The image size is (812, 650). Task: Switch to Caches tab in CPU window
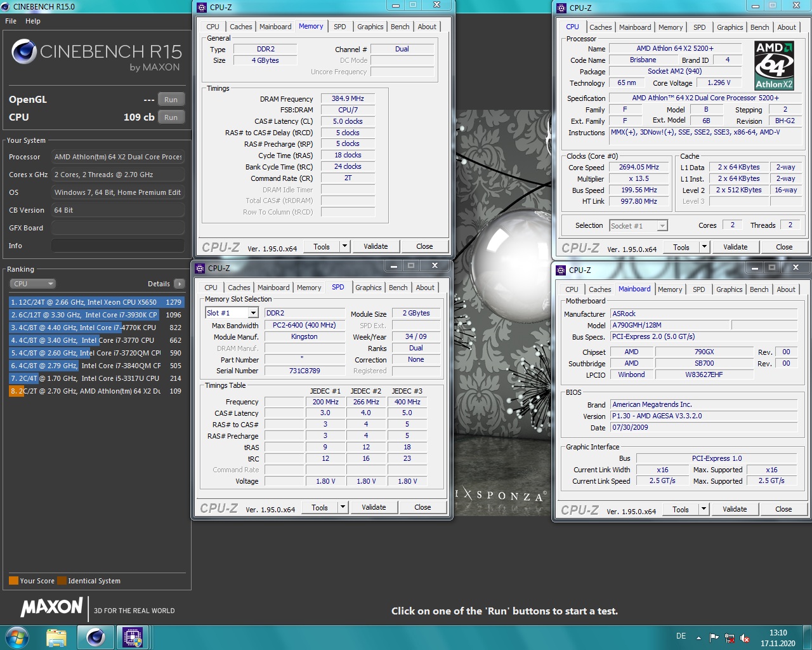point(600,27)
